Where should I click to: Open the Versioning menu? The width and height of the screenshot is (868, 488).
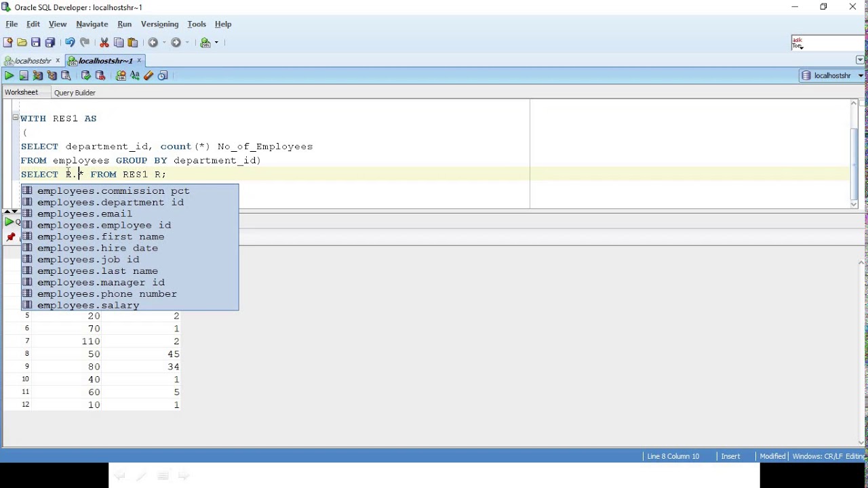pos(160,24)
